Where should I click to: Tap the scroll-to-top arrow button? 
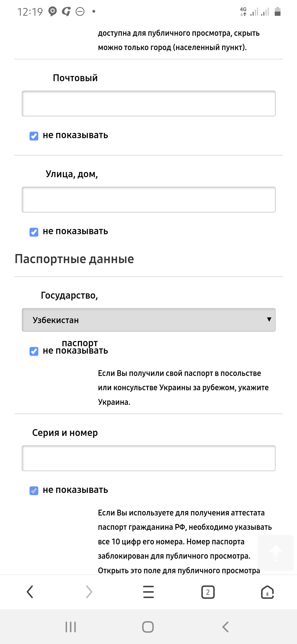click(x=276, y=553)
